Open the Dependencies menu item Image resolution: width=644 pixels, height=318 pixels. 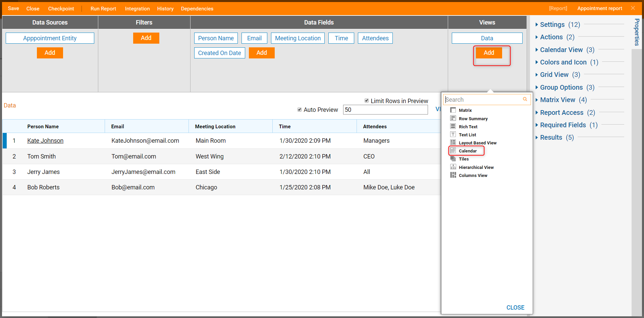pos(197,8)
